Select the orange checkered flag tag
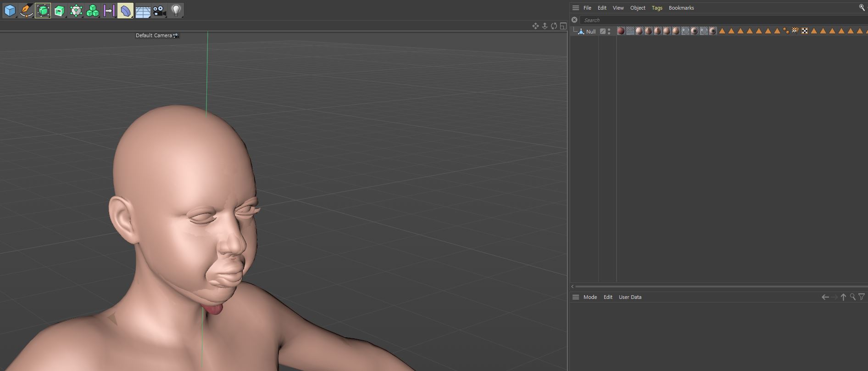The width and height of the screenshot is (868, 371). pos(795,31)
